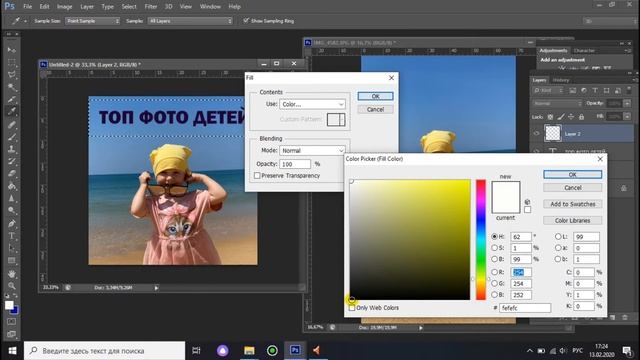Open the Image menu
The width and height of the screenshot is (640, 360).
click(x=64, y=7)
